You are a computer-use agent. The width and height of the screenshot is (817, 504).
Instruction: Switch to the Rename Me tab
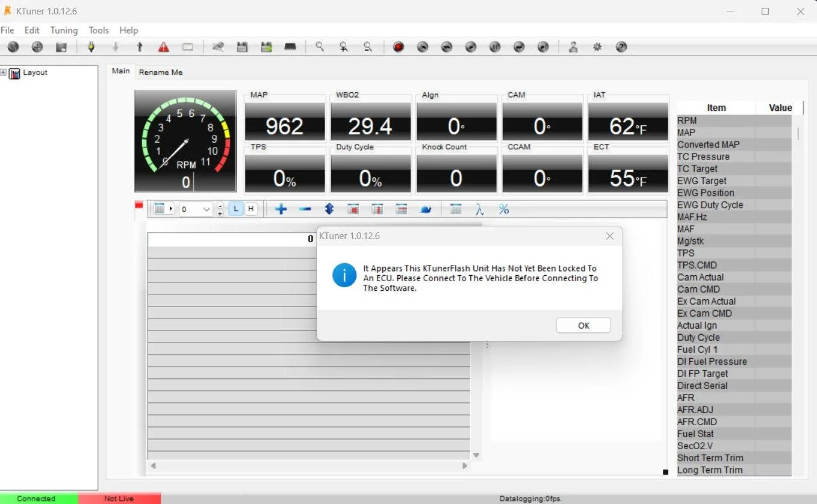[x=161, y=72]
